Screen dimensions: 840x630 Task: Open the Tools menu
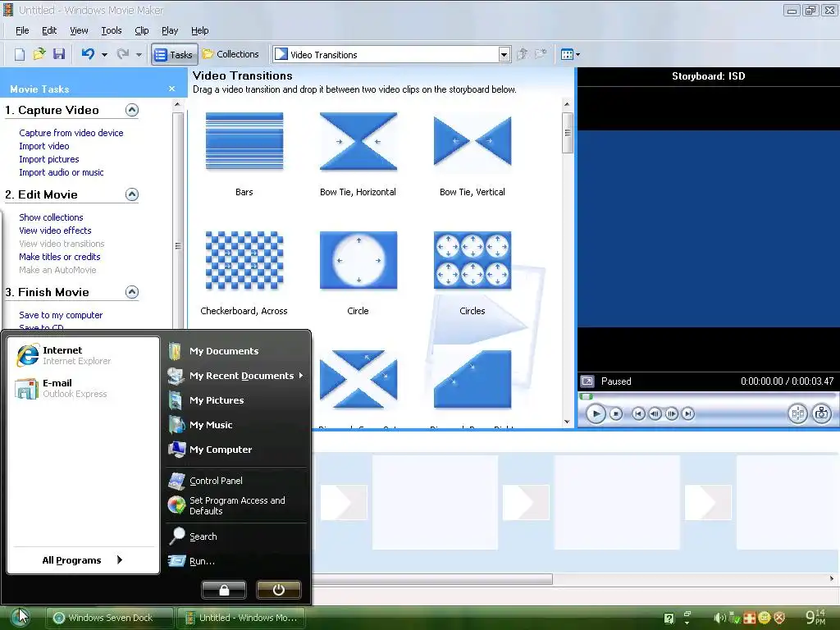point(112,30)
